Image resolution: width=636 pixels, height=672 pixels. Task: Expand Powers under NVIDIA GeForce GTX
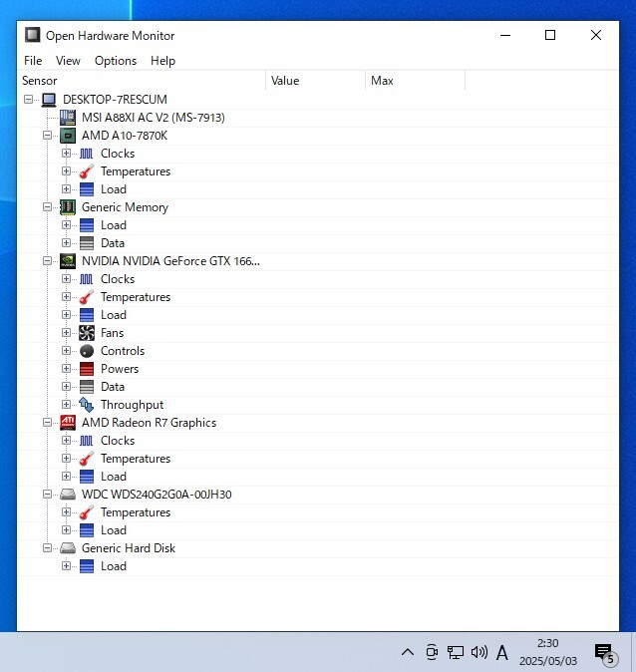[x=66, y=369]
